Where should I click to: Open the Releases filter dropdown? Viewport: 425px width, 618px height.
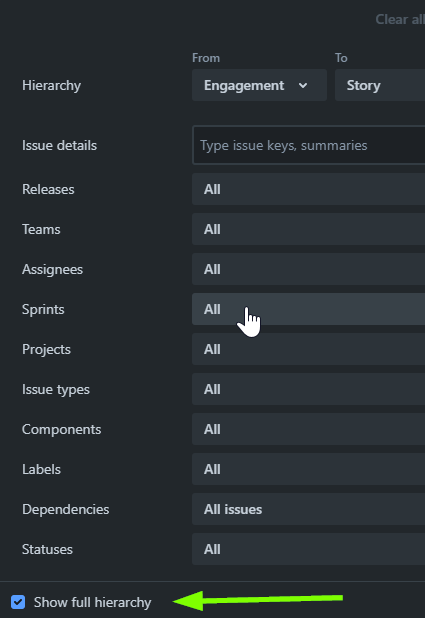coord(308,189)
